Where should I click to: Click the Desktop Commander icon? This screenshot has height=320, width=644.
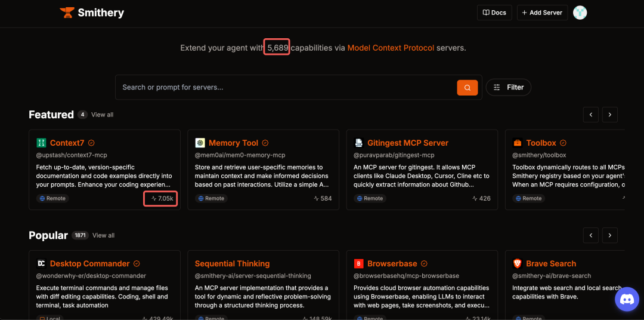click(42, 264)
